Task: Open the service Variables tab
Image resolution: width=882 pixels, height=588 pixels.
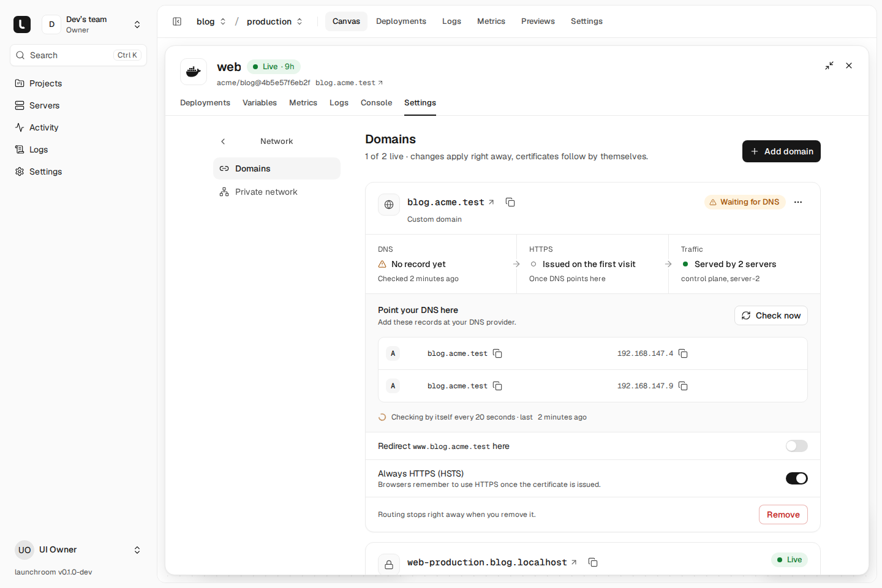Action: tap(260, 103)
